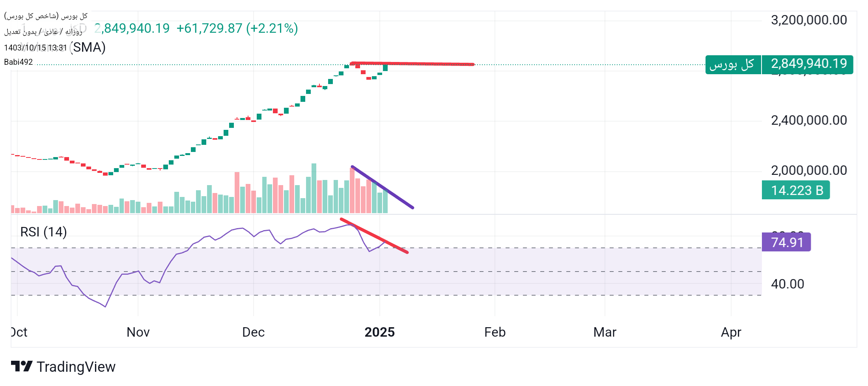Select the purple trendline over volume bars
This screenshot has height=386, width=868.
point(382,187)
